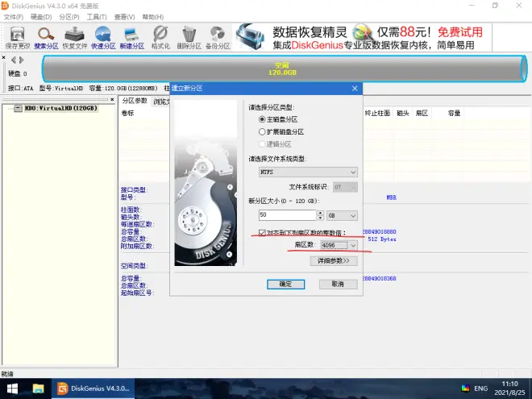Increase partition size with up spinner arrow
This screenshot has width=532, height=399.
(x=320, y=213)
